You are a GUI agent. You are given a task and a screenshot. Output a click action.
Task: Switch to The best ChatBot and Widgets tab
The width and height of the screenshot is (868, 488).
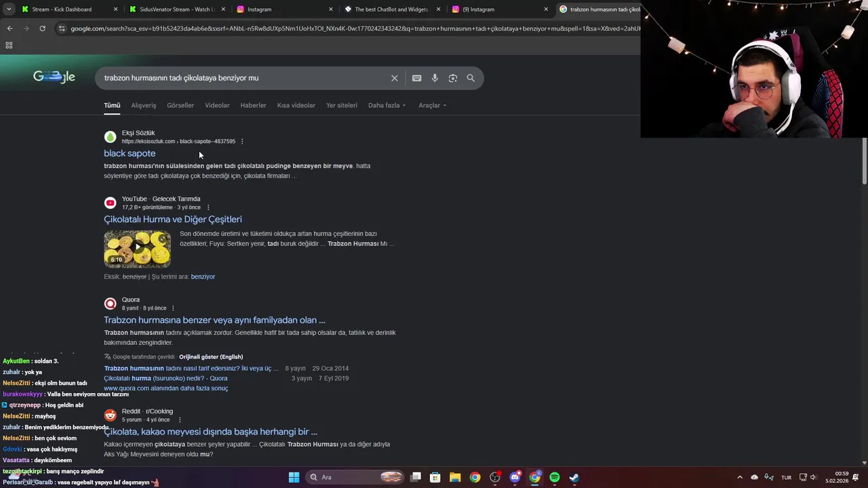(393, 9)
